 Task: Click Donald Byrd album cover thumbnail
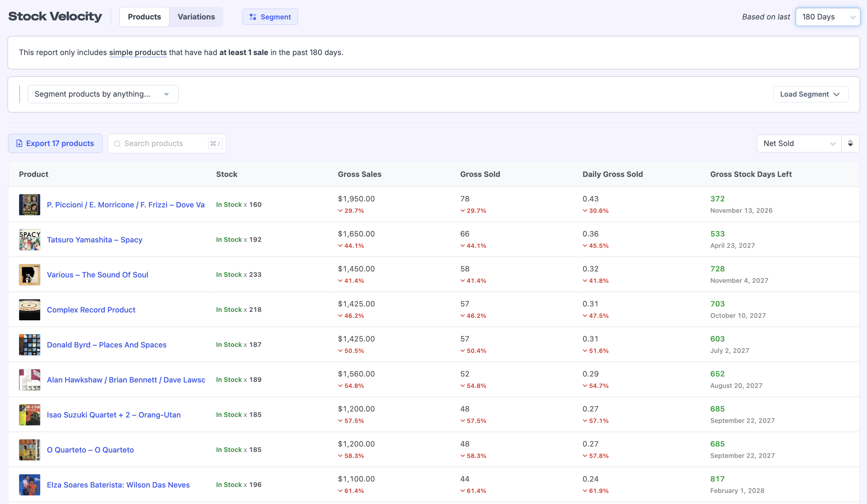[x=30, y=345]
